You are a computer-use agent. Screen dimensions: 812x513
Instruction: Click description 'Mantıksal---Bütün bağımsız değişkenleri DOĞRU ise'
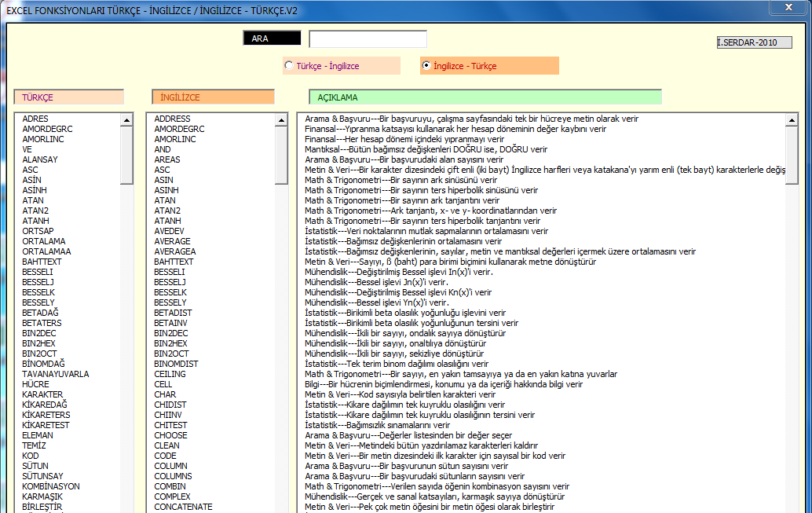click(426, 149)
